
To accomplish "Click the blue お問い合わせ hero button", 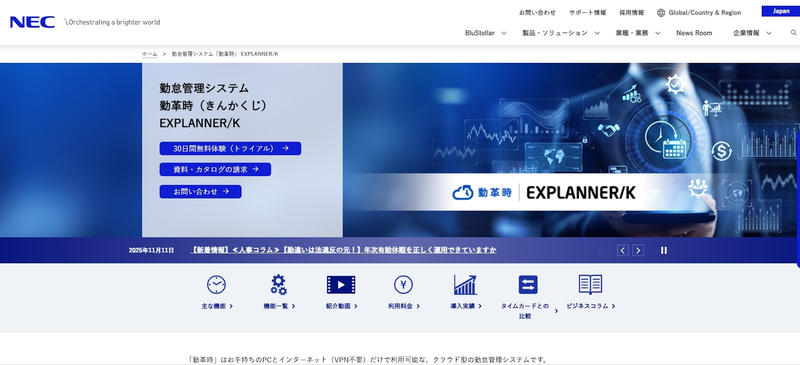I will (201, 191).
